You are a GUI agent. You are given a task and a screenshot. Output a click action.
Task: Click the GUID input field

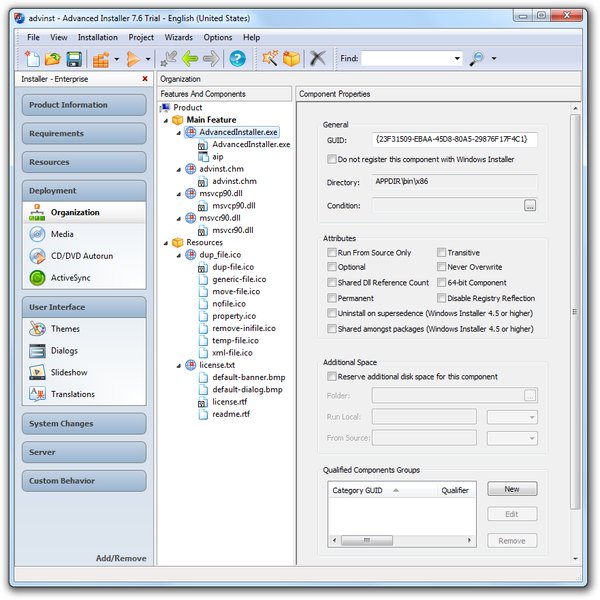coord(454,140)
